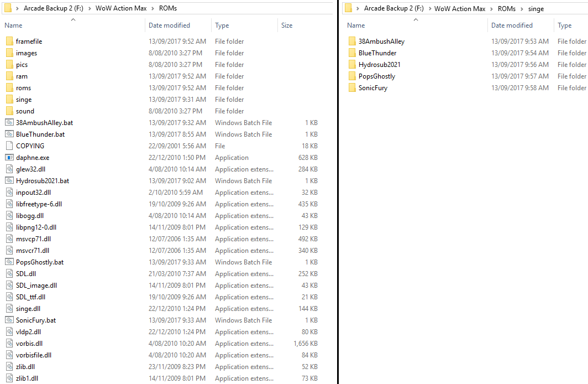The height and width of the screenshot is (384, 588).
Task: Click the sound folder icon
Action: click(9, 111)
